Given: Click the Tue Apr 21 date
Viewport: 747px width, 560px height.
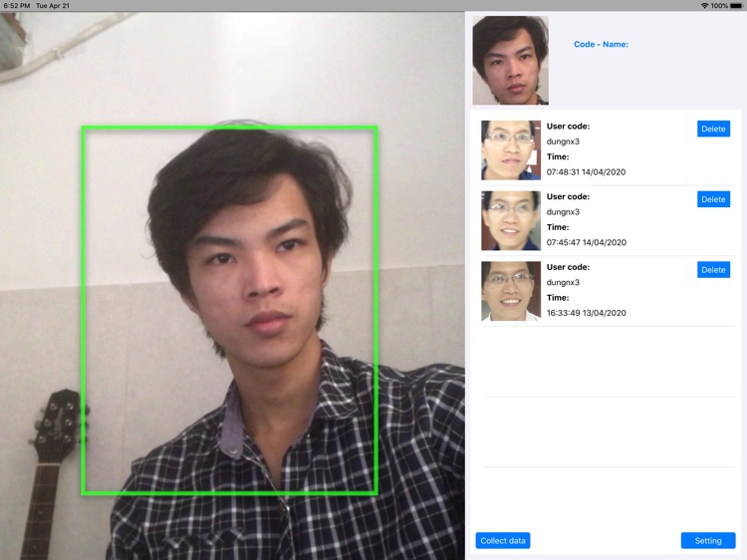Looking at the screenshot, I should 53,6.
